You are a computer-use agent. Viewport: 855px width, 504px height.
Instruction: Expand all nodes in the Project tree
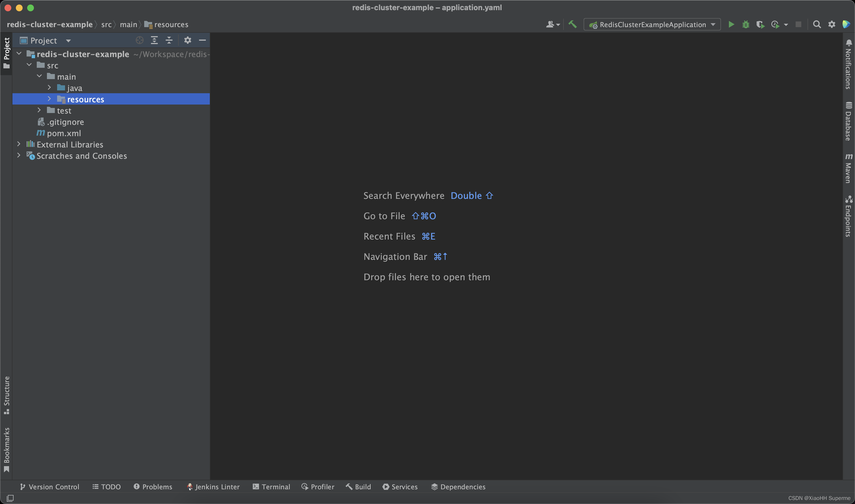[x=154, y=40]
